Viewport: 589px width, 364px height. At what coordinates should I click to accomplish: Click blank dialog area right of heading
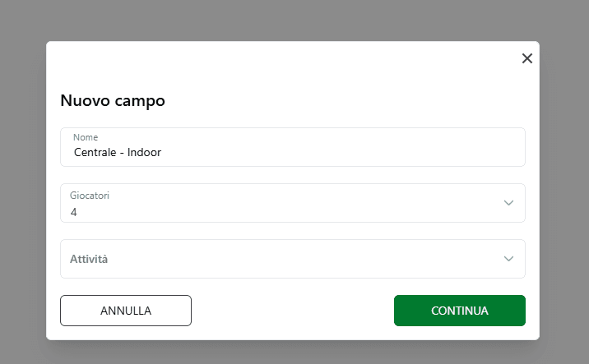[346, 101]
